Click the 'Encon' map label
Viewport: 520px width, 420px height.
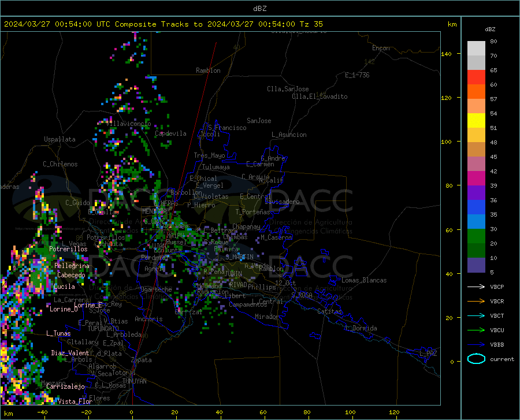[381, 48]
